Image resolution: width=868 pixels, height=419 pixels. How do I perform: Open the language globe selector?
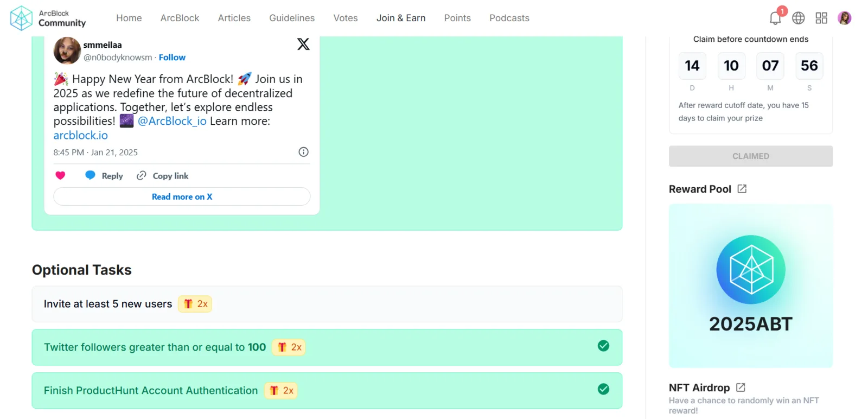pyautogui.click(x=799, y=18)
